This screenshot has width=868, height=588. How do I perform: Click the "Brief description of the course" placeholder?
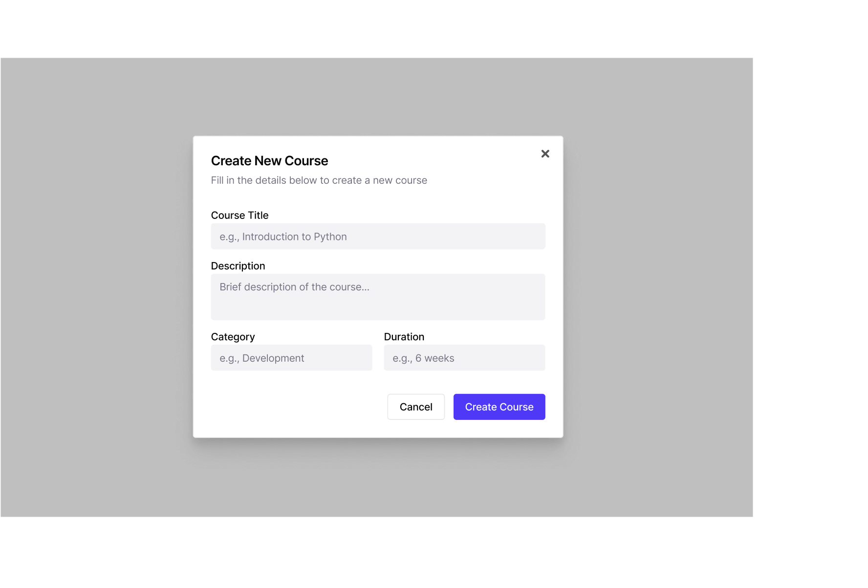coord(294,287)
